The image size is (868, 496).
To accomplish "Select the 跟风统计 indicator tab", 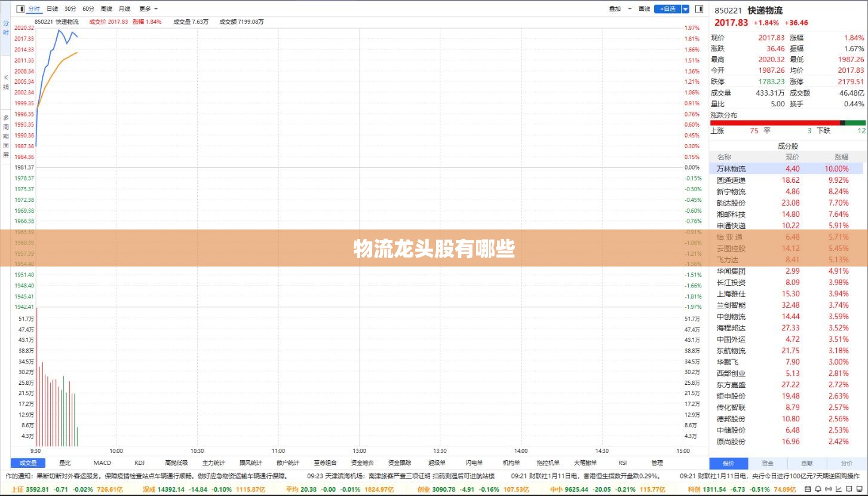I will point(251,463).
